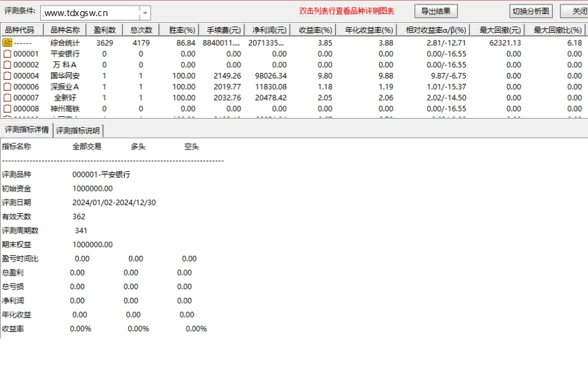Click profitable trades count 3629
Screen dimensions: 588x372
(104, 43)
